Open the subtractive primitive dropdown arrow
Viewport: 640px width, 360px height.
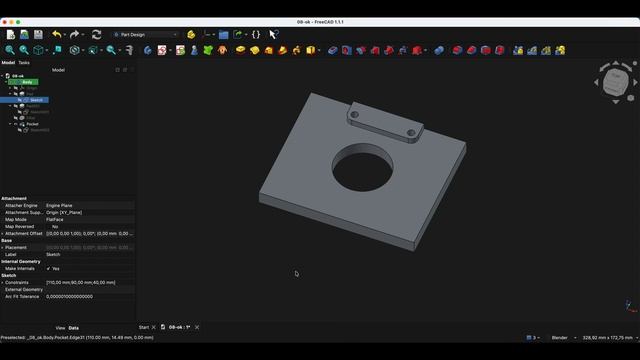pos(425,51)
